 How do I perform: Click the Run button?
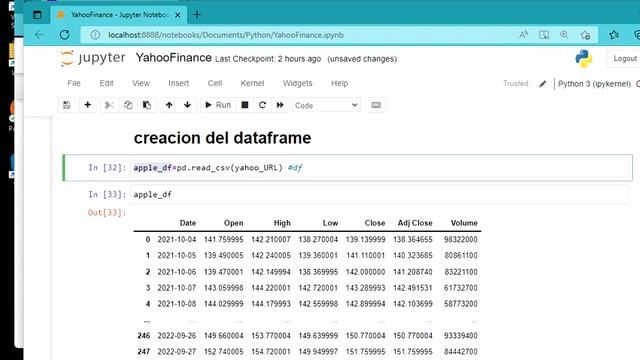(x=218, y=105)
